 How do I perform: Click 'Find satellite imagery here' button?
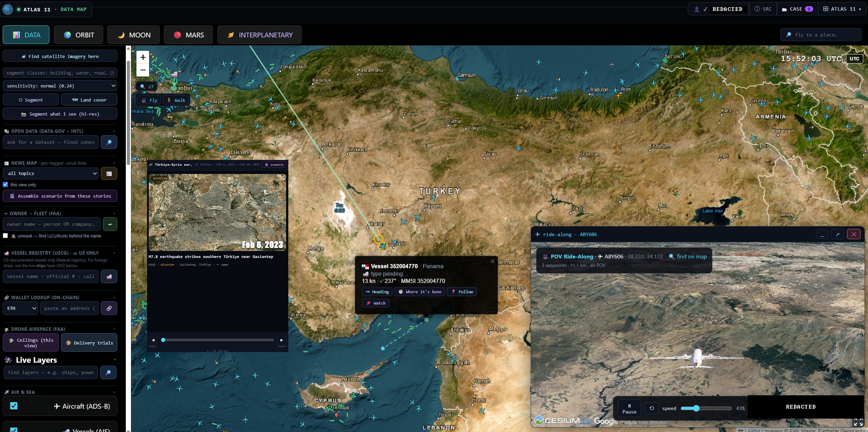coord(60,56)
